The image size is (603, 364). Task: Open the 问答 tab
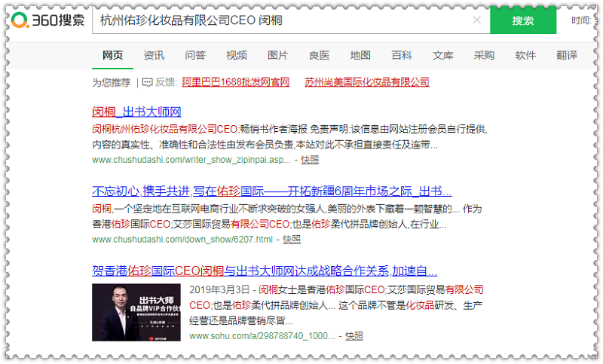coord(195,55)
